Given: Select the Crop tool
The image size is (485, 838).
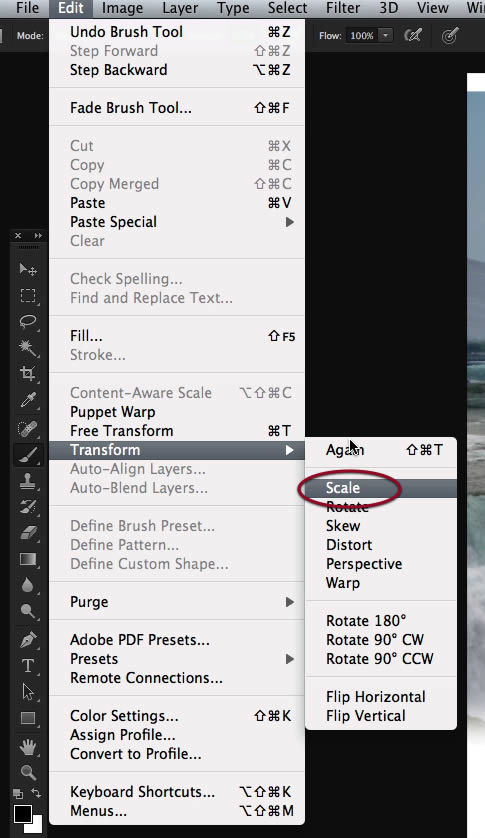Looking at the screenshot, I should coord(28,374).
